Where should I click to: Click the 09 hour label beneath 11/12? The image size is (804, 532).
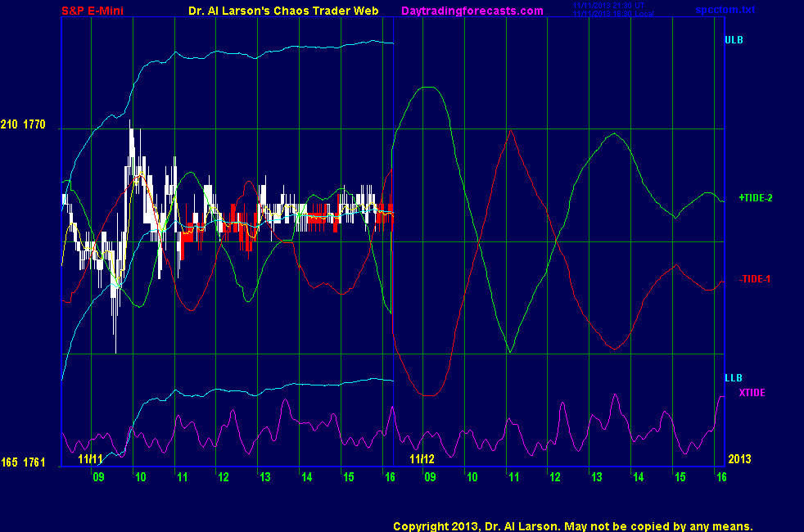coord(430,477)
